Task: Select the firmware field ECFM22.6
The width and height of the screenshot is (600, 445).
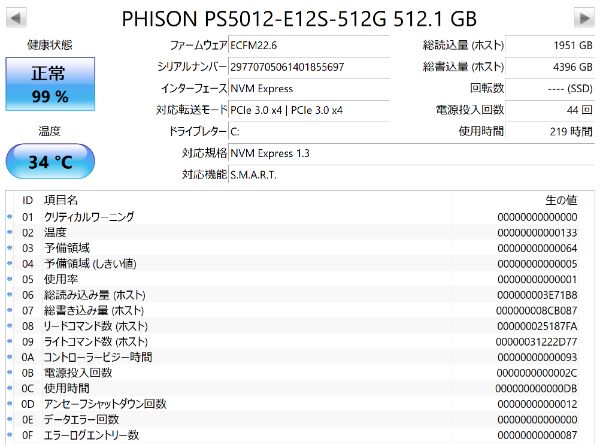Action: pyautogui.click(x=309, y=46)
